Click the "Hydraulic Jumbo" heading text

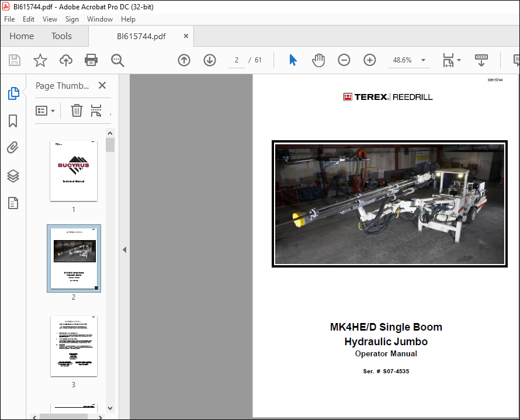pyautogui.click(x=386, y=342)
